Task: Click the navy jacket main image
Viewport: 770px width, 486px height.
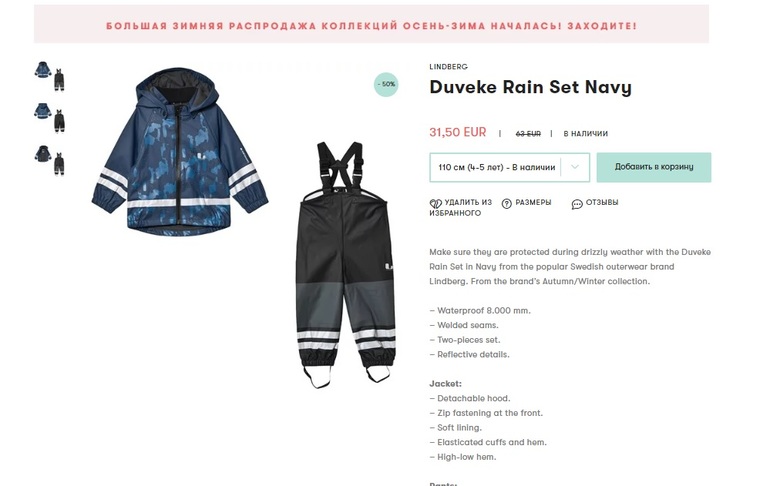Action: [x=180, y=152]
